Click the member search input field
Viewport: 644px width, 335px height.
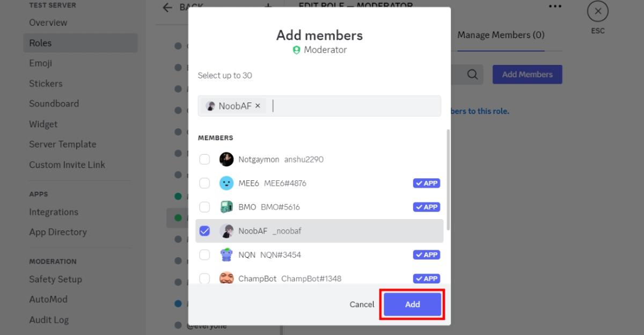349,106
